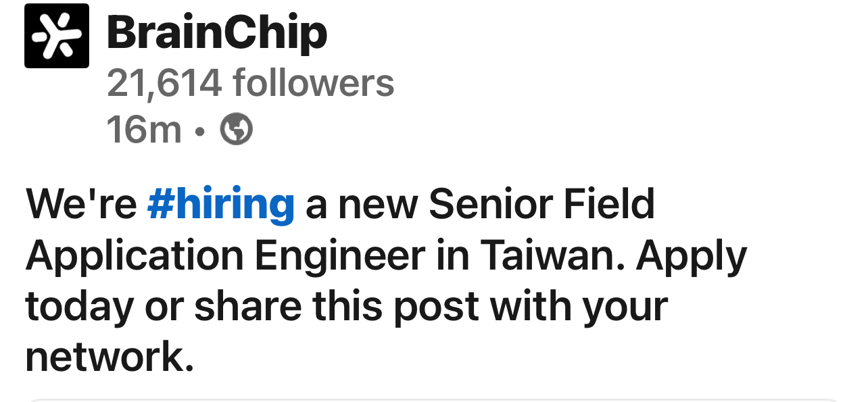This screenshot has width=868, height=402.
Task: Click the word "Engineer" in the post
Action: [x=339, y=255]
